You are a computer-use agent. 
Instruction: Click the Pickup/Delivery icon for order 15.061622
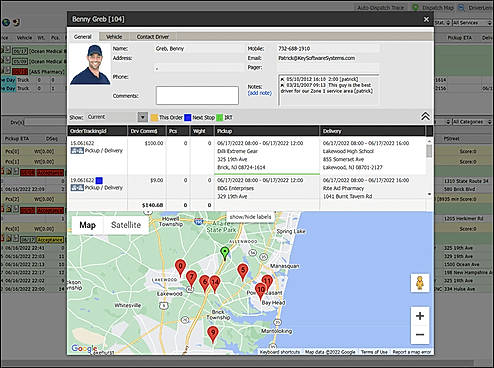click(x=77, y=151)
